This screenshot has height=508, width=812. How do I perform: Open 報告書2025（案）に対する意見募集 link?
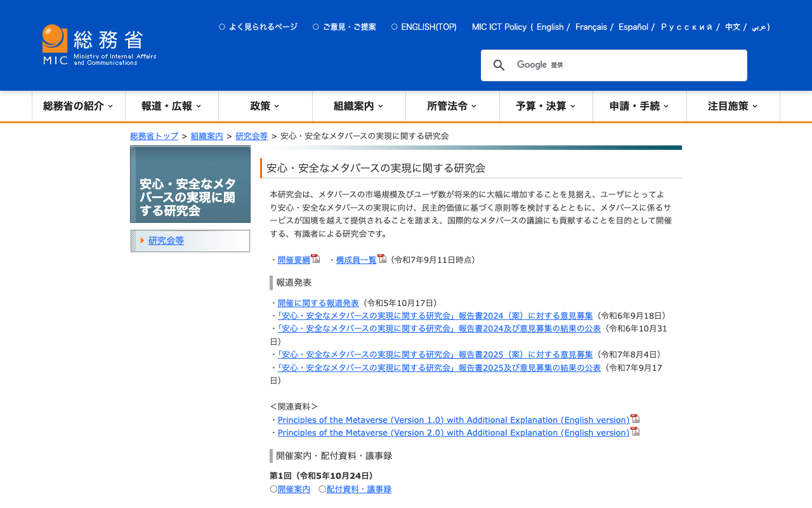[435, 354]
